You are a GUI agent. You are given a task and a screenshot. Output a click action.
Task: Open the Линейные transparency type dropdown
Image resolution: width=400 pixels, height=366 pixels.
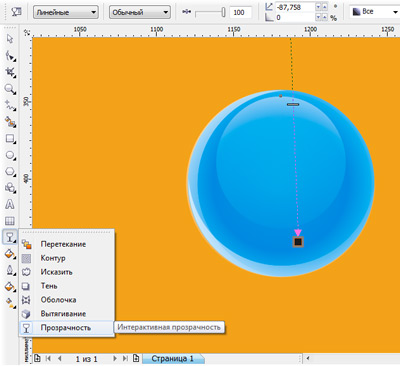click(65, 12)
